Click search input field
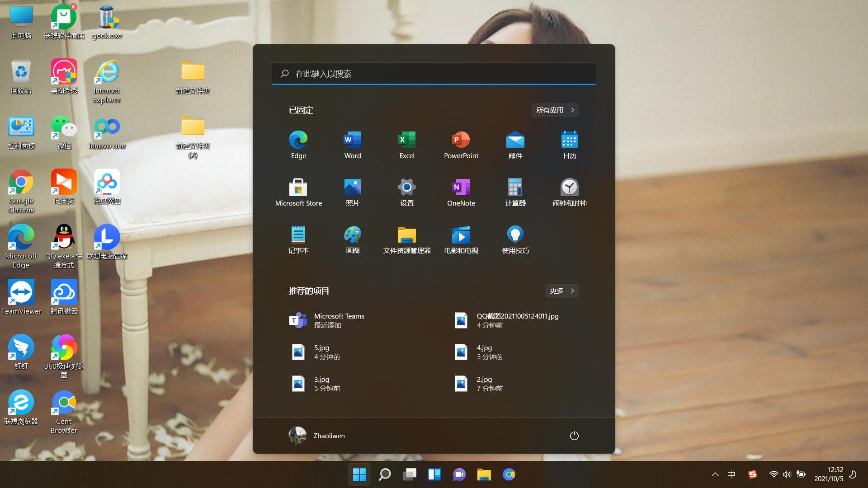Screen dimensions: 868x488 click(x=434, y=73)
